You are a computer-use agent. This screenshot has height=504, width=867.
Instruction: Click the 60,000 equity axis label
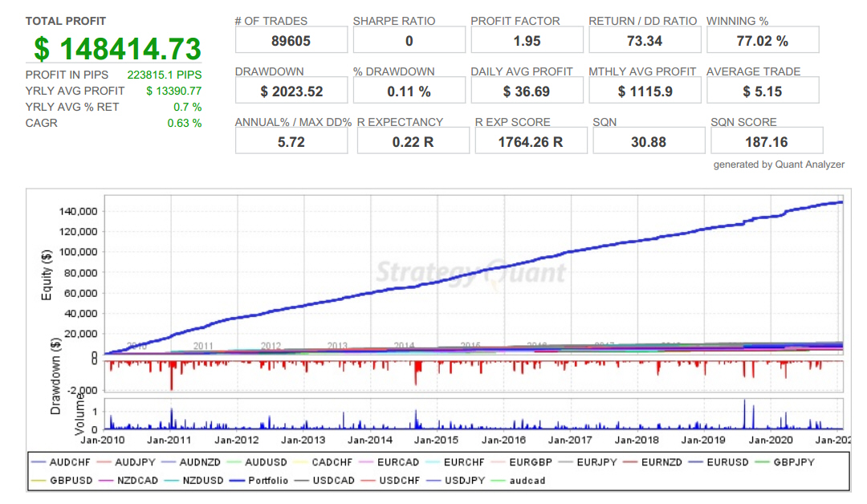81,294
